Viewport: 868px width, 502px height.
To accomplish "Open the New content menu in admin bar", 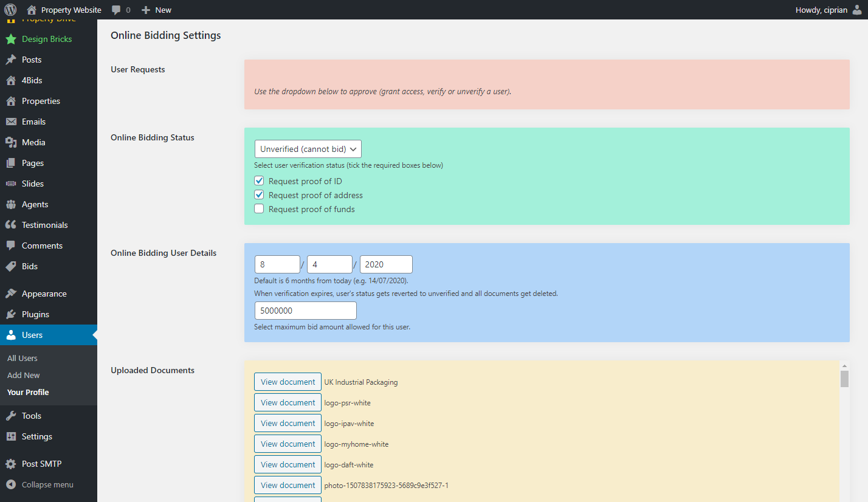I will pyautogui.click(x=156, y=10).
